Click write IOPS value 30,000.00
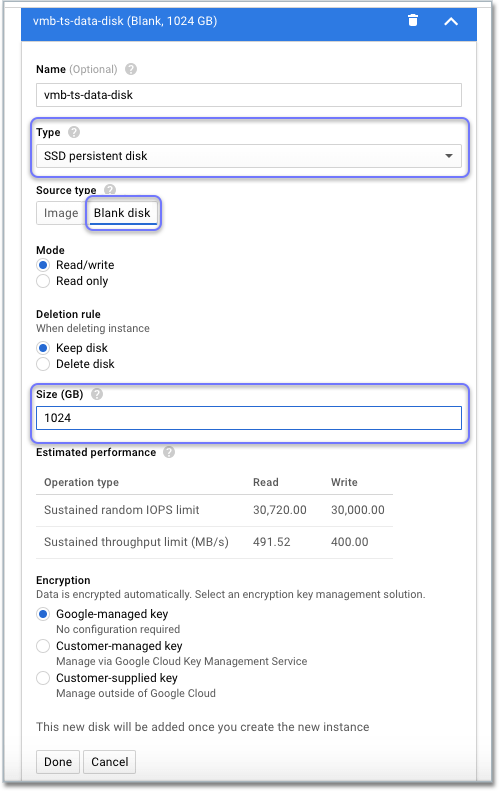499x791 pixels. [358, 510]
